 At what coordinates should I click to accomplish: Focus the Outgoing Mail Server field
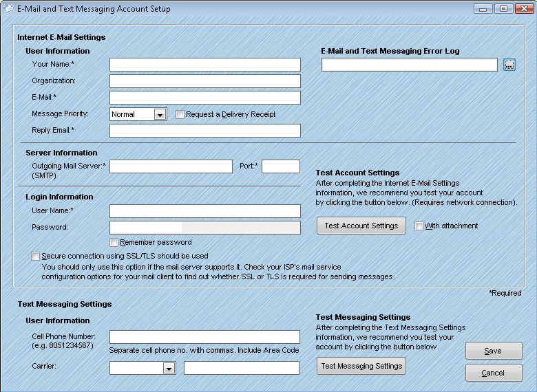[171, 166]
